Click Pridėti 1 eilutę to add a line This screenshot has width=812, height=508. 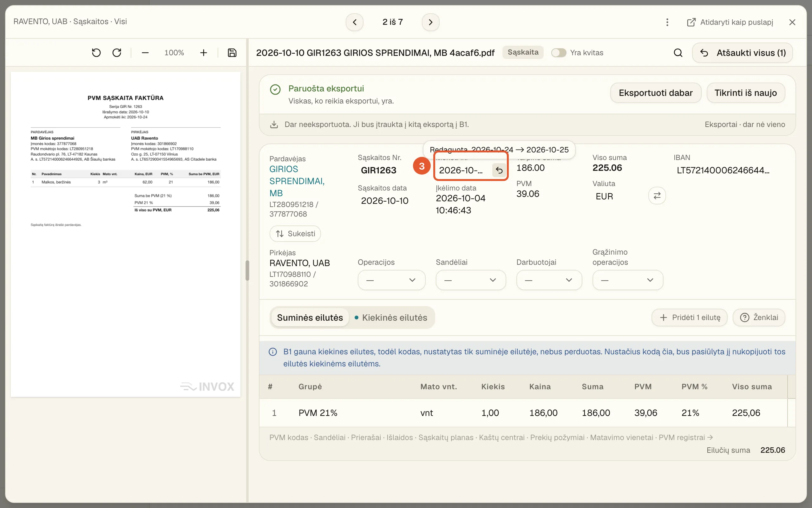click(689, 317)
